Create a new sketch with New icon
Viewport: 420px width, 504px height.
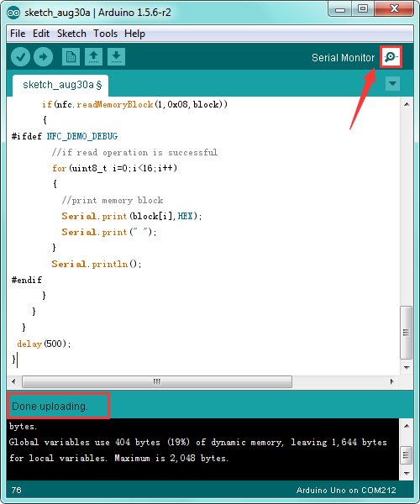pyautogui.click(x=71, y=57)
